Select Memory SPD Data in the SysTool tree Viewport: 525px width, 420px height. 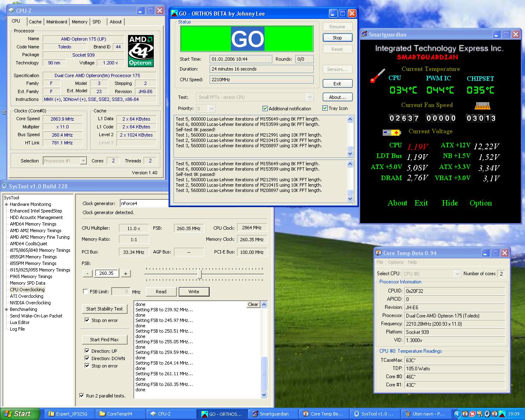[x=27, y=283]
